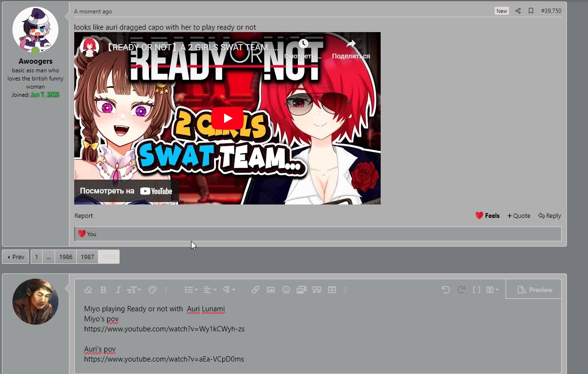Open the font size dropdown
The image size is (588, 374).
point(134,290)
